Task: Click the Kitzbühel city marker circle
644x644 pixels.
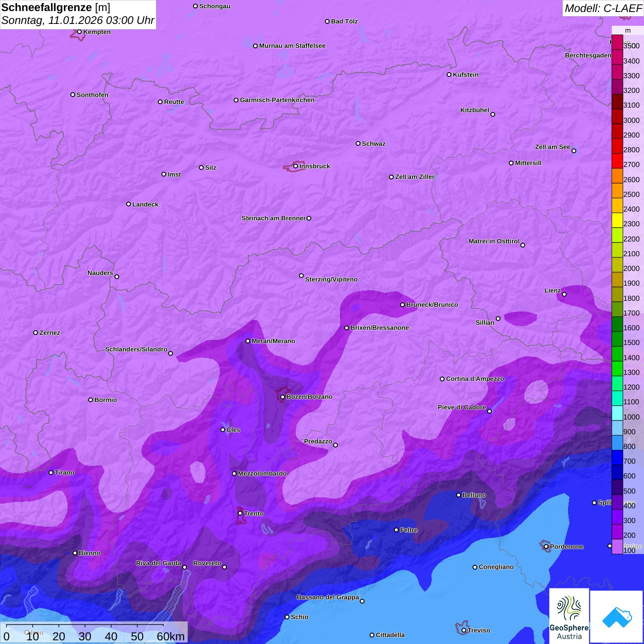Action: (493, 115)
